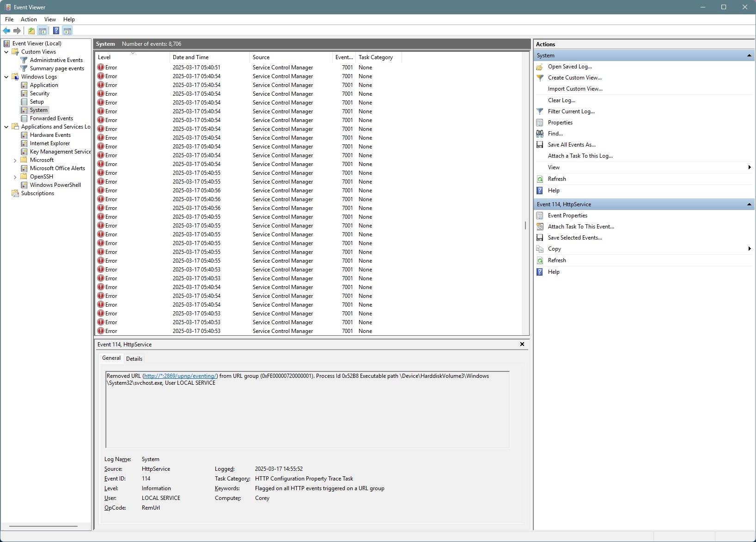Open the upnp/eventing URL link
Image resolution: width=756 pixels, height=542 pixels.
[x=180, y=376]
